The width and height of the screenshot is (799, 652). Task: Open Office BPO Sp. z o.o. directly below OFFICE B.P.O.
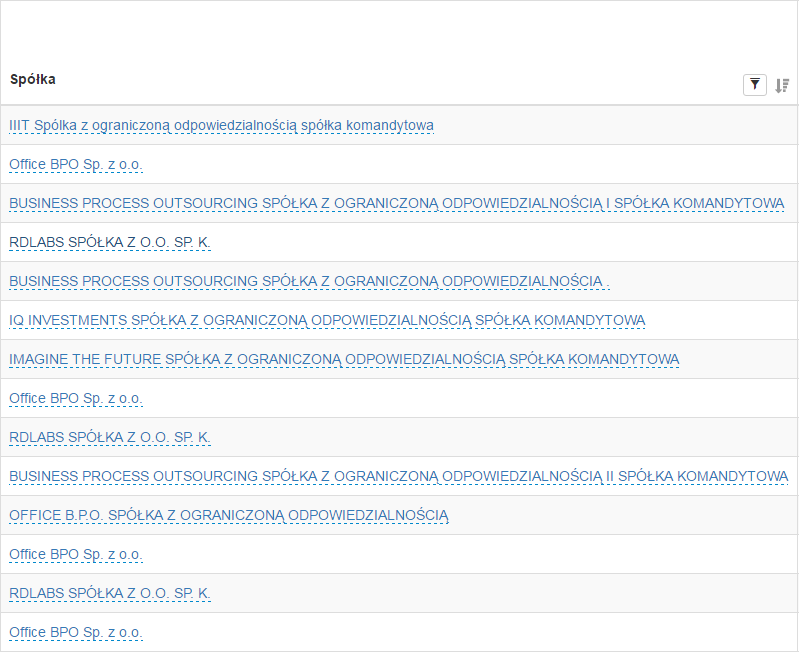click(76, 554)
